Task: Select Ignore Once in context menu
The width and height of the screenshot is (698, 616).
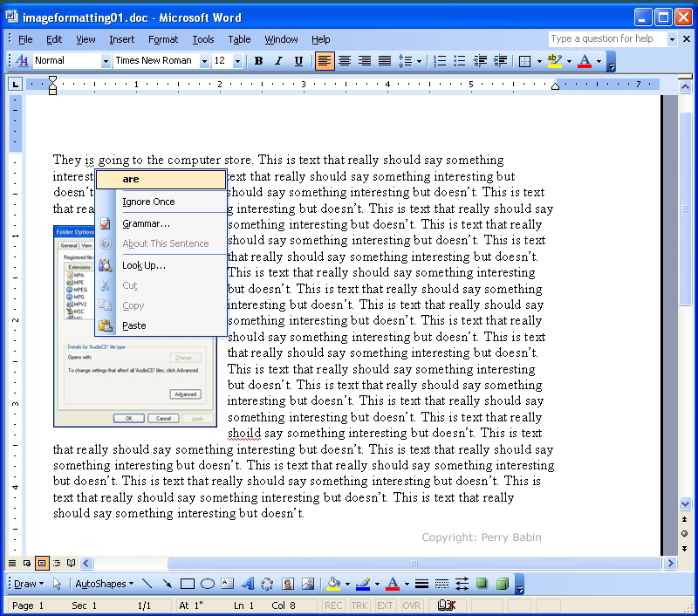Action: [x=161, y=202]
